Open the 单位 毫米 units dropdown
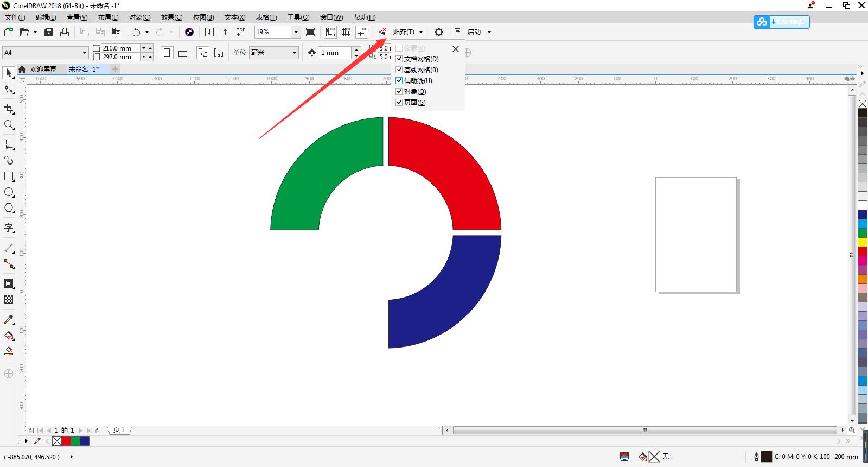The height and width of the screenshot is (467, 868). point(295,53)
